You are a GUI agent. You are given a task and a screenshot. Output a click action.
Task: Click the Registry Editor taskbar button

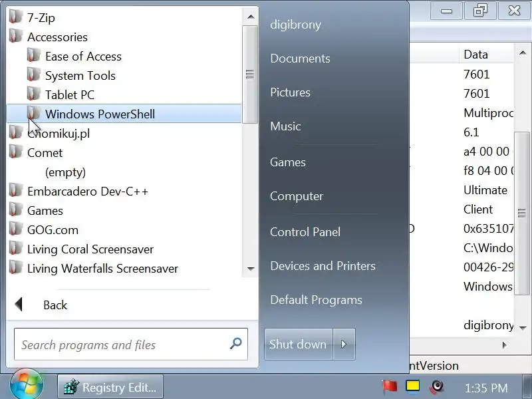[x=110, y=387]
